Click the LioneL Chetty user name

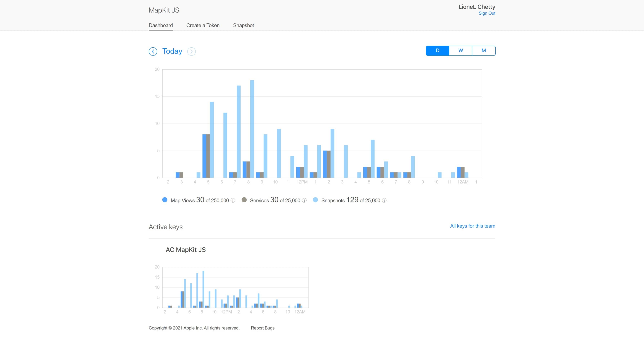pyautogui.click(x=477, y=7)
